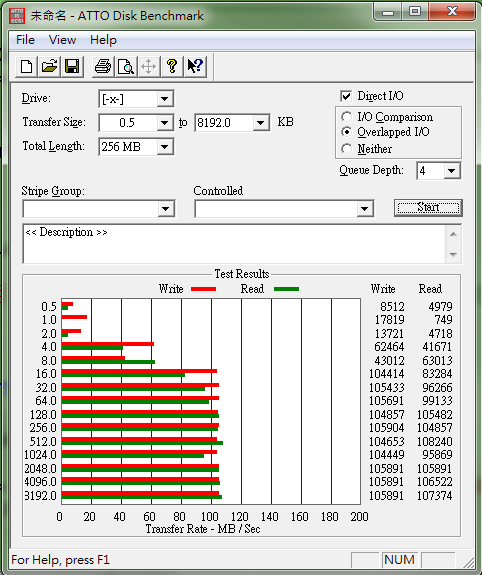Select the I/O Comparison radio button
Screen dimensions: 482x575
click(346, 117)
